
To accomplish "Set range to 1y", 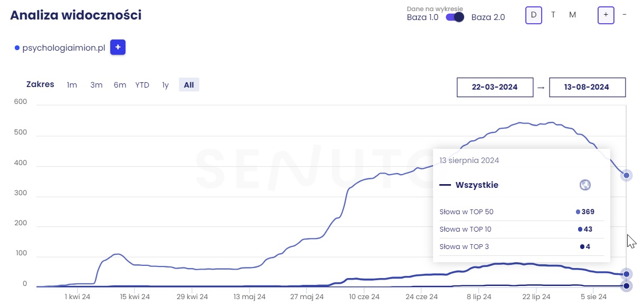I will (165, 85).
